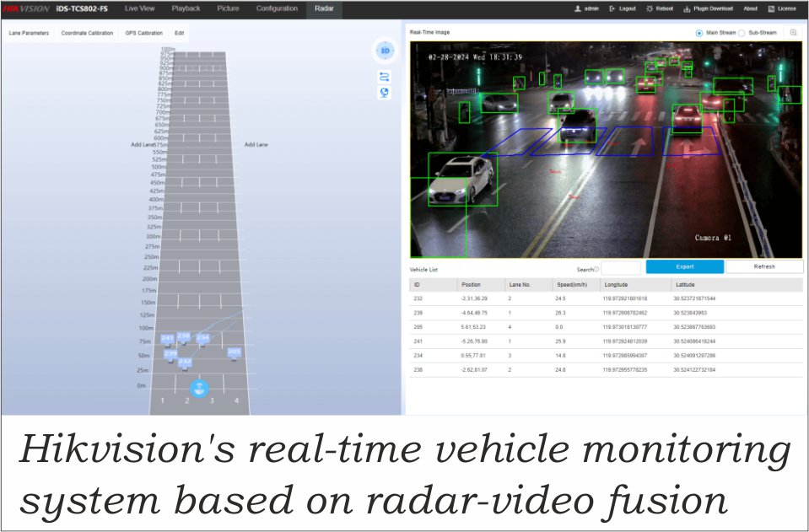The width and height of the screenshot is (809, 532).
Task: Select vehicle marker 241 on radar map
Action: [x=167, y=339]
